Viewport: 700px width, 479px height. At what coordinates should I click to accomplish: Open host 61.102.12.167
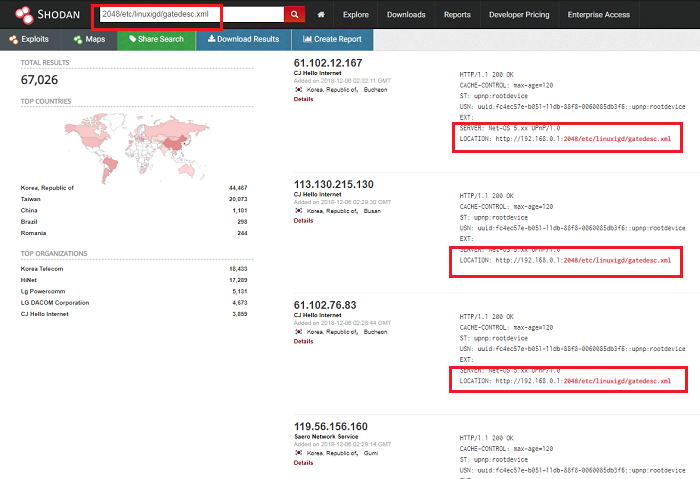pos(328,63)
